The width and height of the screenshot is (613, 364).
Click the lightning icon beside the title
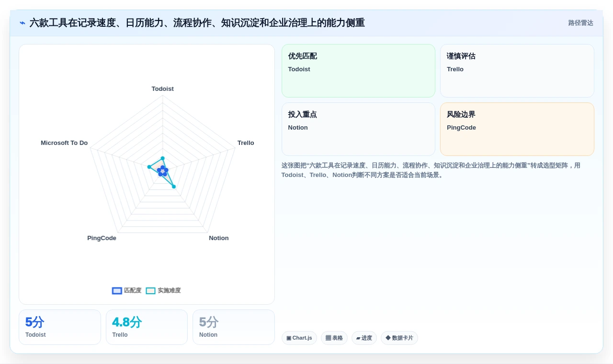[23, 23]
